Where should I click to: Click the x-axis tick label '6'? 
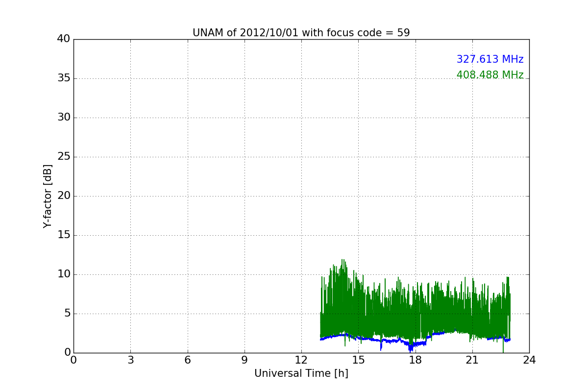click(x=187, y=360)
